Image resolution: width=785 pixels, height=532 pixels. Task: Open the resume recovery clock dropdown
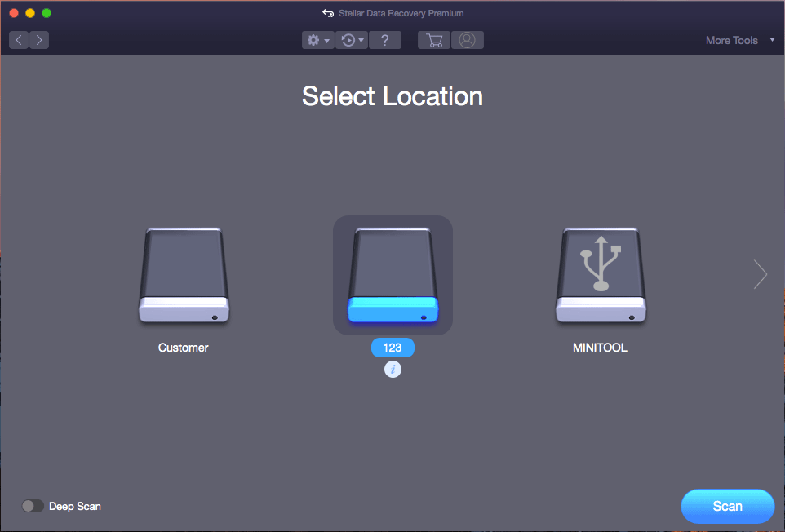352,40
